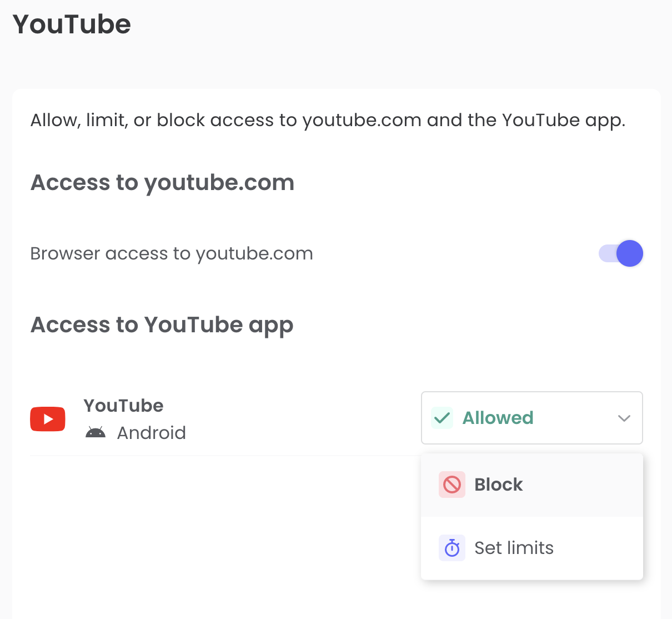Toggle Browser access to youtube.com switch

[x=621, y=253]
